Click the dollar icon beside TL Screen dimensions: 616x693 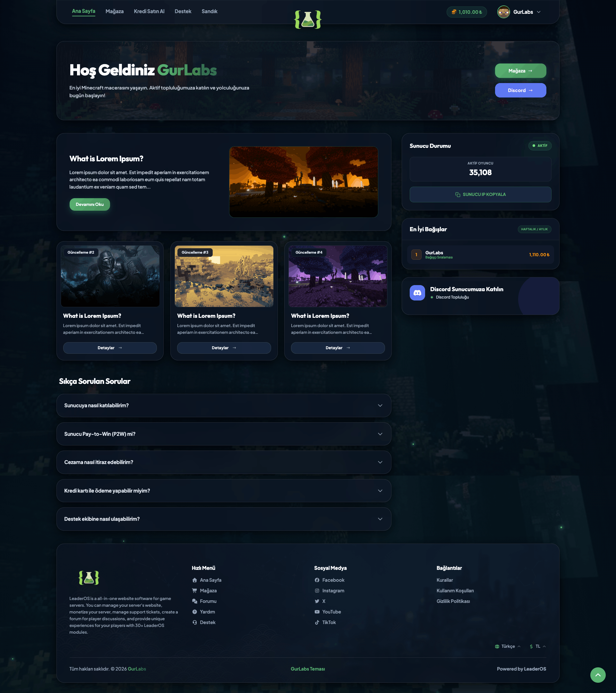click(x=531, y=646)
